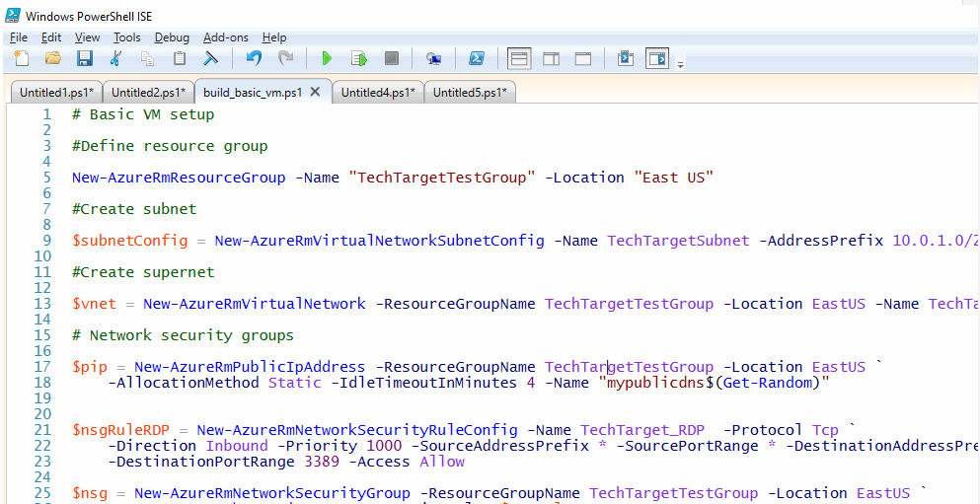The width and height of the screenshot is (980, 504).
Task: Run selection with the page-play icon
Action: click(x=358, y=59)
